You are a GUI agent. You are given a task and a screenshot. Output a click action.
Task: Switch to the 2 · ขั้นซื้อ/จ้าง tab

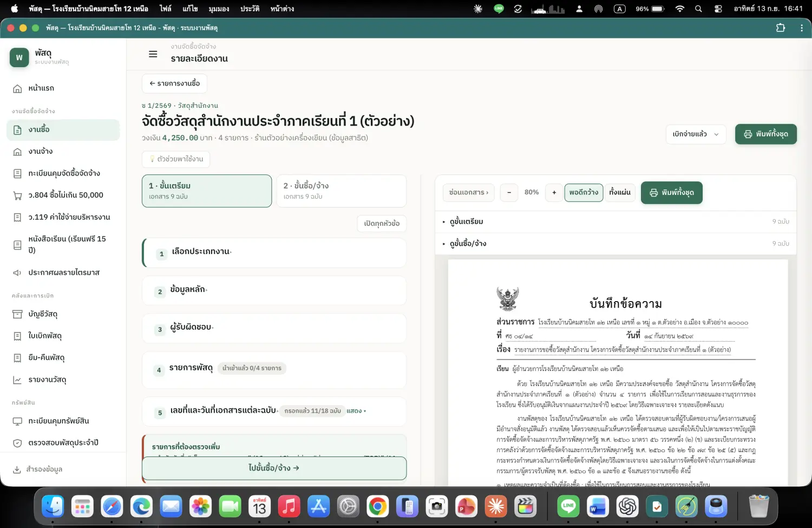tap(341, 191)
